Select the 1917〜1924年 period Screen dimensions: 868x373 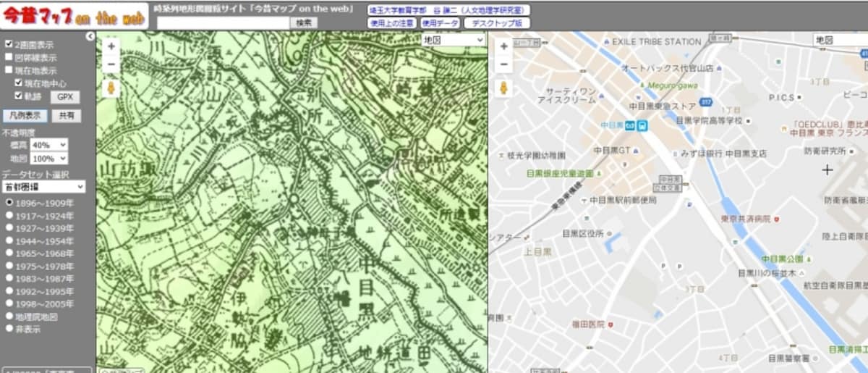pyautogui.click(x=9, y=216)
